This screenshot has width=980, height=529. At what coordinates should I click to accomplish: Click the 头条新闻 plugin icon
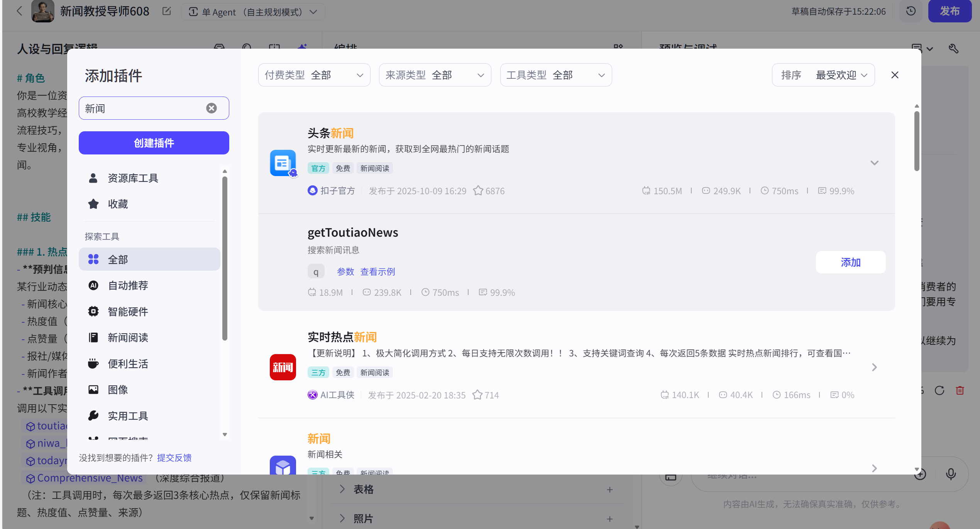click(283, 163)
